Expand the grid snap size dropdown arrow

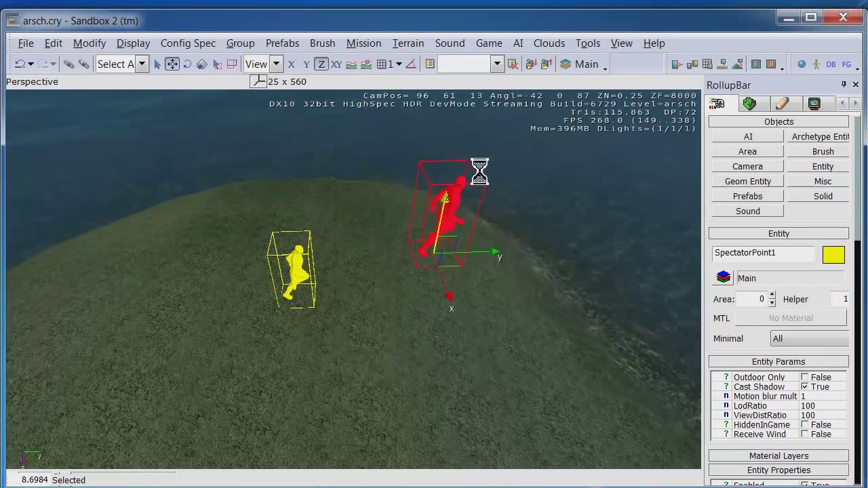pos(399,64)
